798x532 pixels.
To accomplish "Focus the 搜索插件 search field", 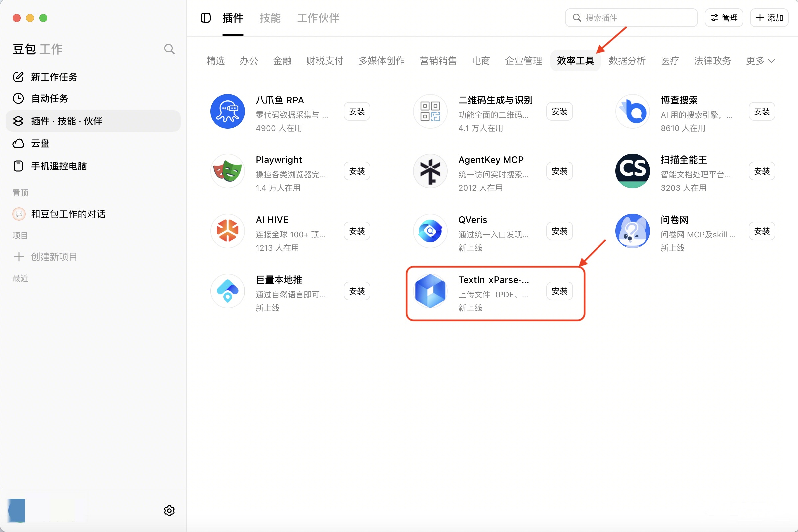I will pyautogui.click(x=631, y=18).
